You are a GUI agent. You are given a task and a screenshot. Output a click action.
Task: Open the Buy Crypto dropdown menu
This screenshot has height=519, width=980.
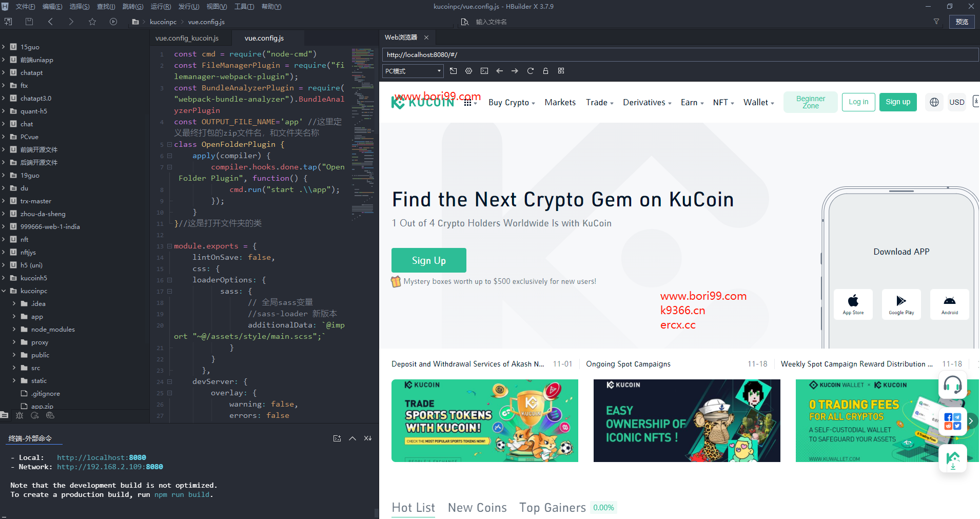[x=512, y=103]
